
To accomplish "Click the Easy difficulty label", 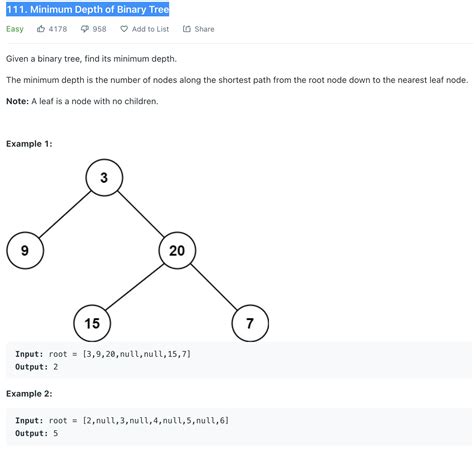I will point(15,29).
